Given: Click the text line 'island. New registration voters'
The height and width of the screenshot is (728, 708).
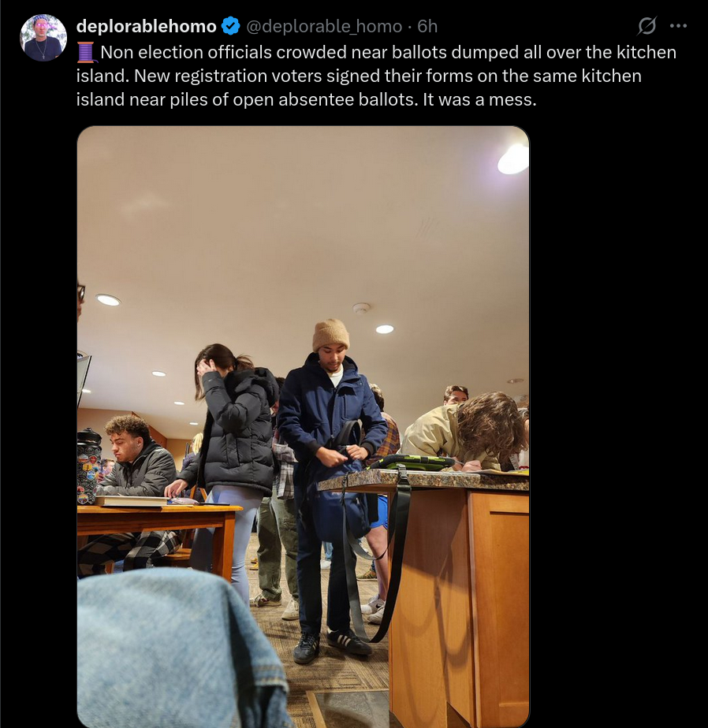Looking at the screenshot, I should tap(359, 76).
